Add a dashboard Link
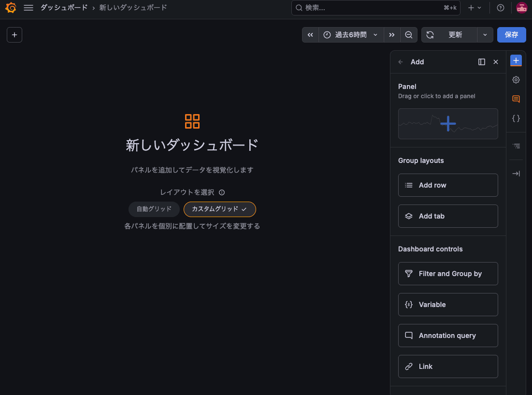Image resolution: width=532 pixels, height=395 pixels. [448, 366]
